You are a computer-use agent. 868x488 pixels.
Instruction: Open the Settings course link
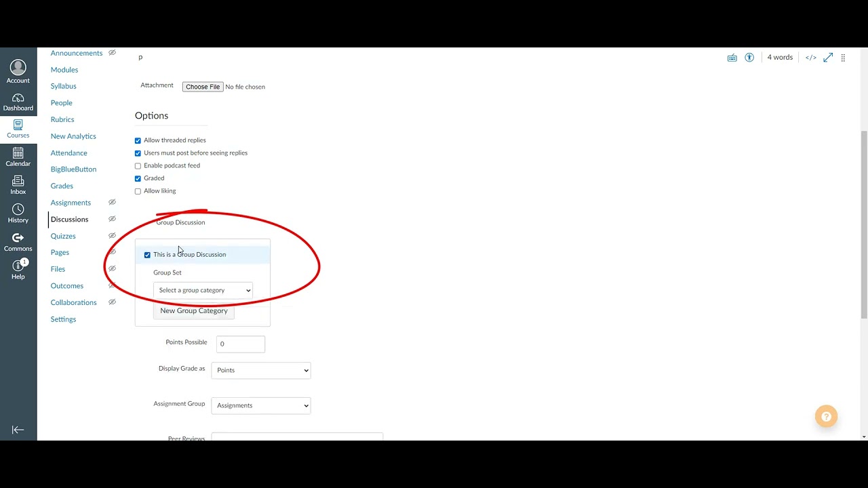[x=63, y=319]
